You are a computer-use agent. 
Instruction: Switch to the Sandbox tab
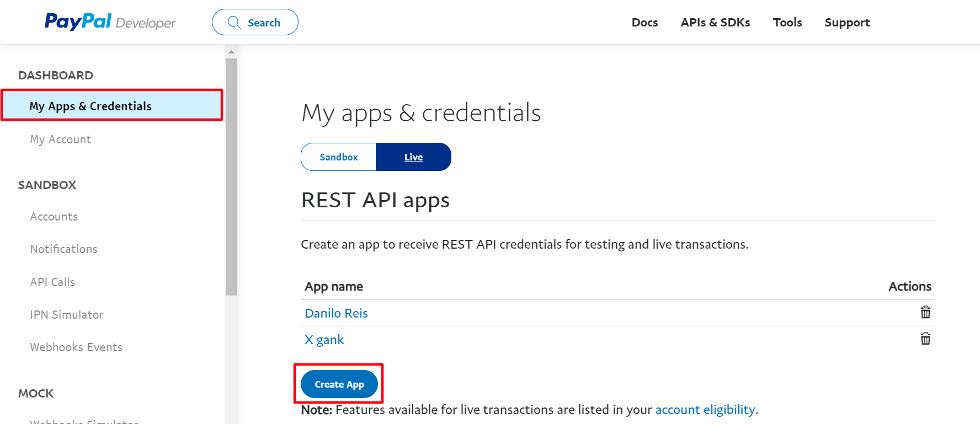coord(339,157)
